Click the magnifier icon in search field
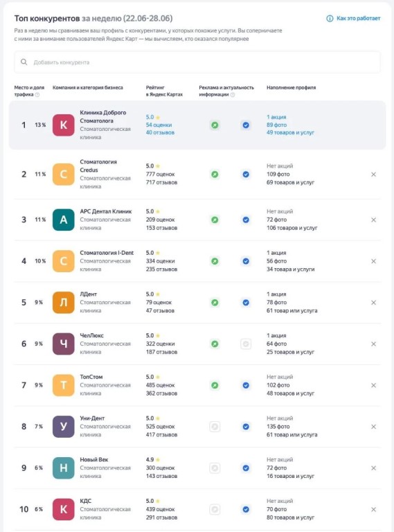Screen dimensions: 394x532 [24, 62]
